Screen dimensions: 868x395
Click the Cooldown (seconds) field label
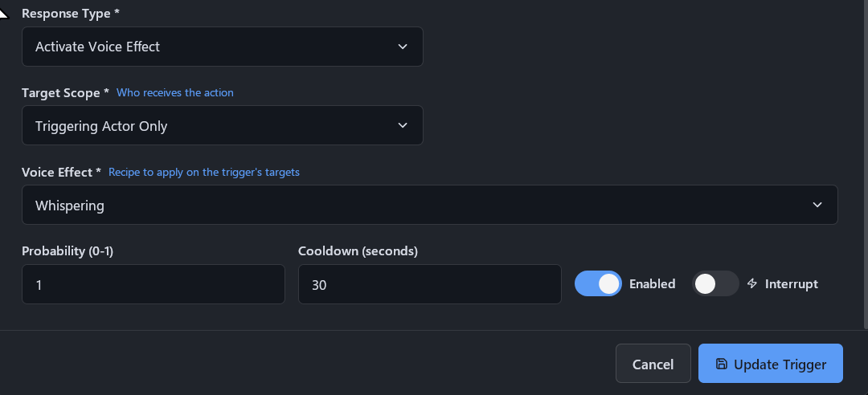(358, 251)
